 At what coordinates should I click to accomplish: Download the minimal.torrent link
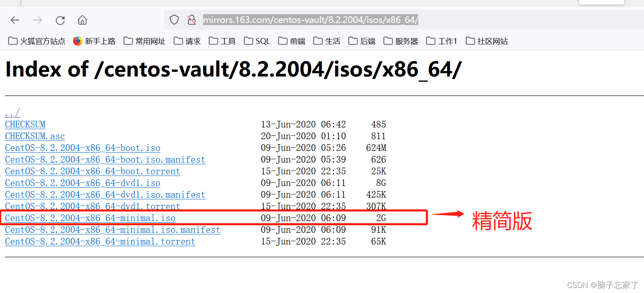100,242
